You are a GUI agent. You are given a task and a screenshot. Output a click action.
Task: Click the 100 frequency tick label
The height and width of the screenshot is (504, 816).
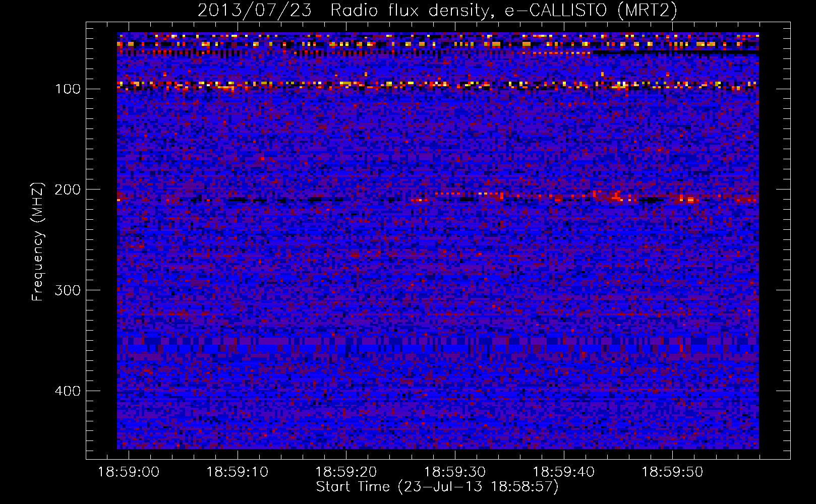point(68,89)
